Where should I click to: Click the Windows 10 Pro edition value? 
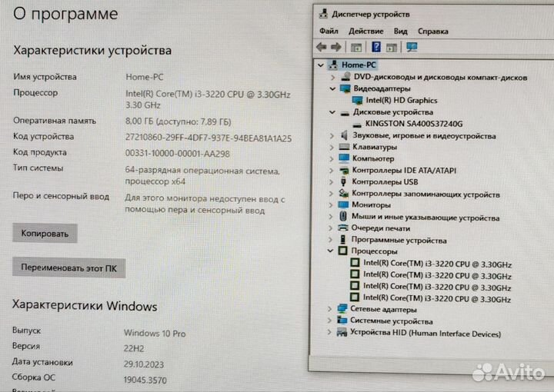point(155,333)
